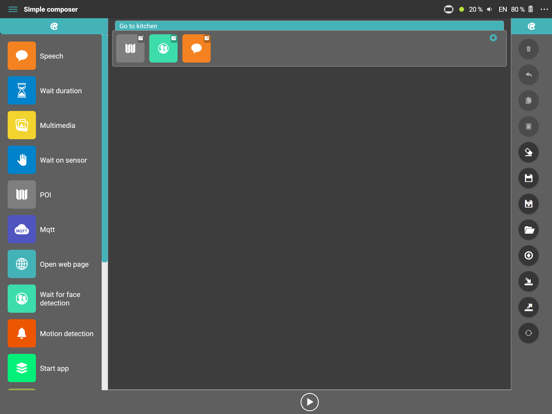Click the Speech label text
This screenshot has height=414, width=552.
pos(51,56)
